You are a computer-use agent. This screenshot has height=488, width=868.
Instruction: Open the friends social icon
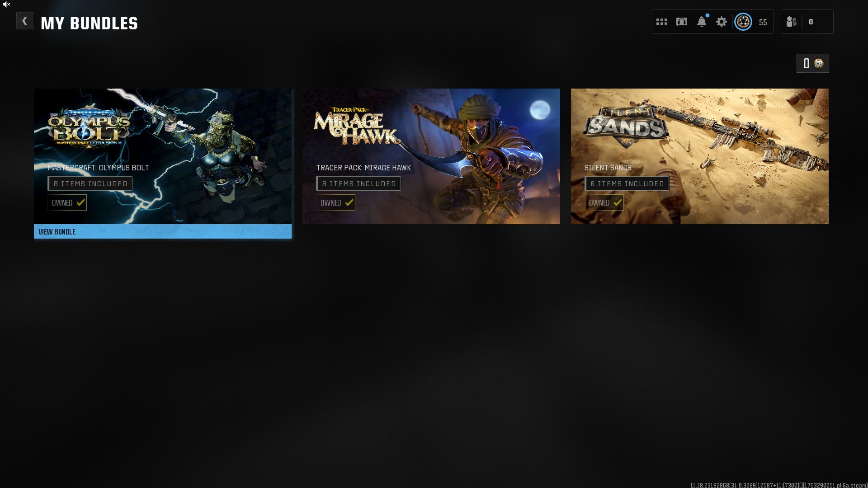pos(792,22)
